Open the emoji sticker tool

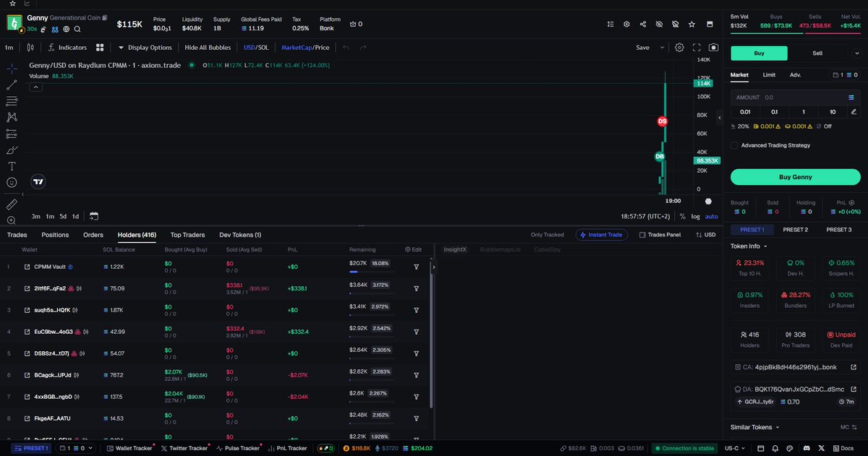coord(12,183)
